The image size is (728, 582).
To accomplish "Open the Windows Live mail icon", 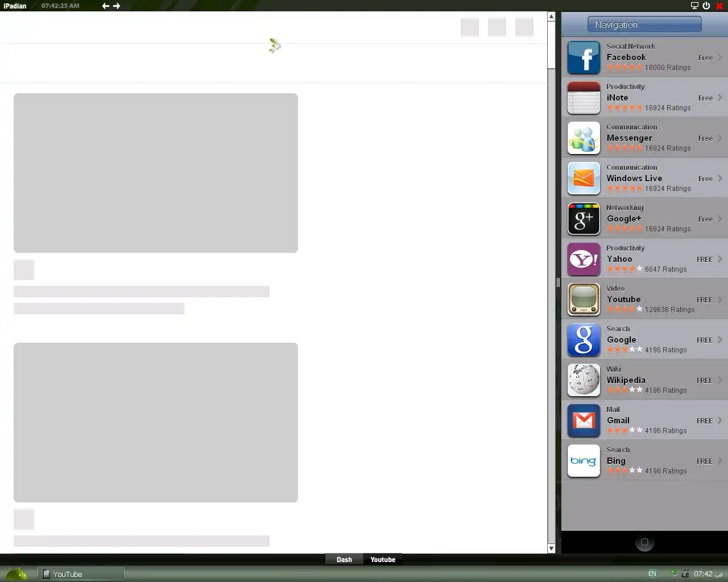I will pyautogui.click(x=584, y=178).
